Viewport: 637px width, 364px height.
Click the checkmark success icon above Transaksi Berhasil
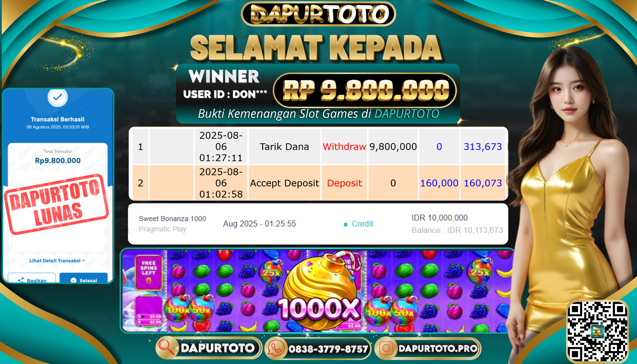[x=58, y=97]
